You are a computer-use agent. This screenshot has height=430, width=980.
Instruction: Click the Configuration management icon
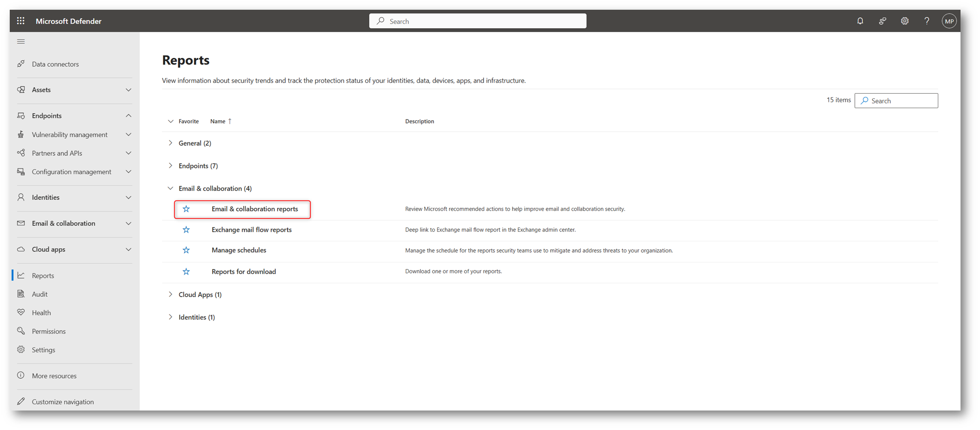[21, 172]
